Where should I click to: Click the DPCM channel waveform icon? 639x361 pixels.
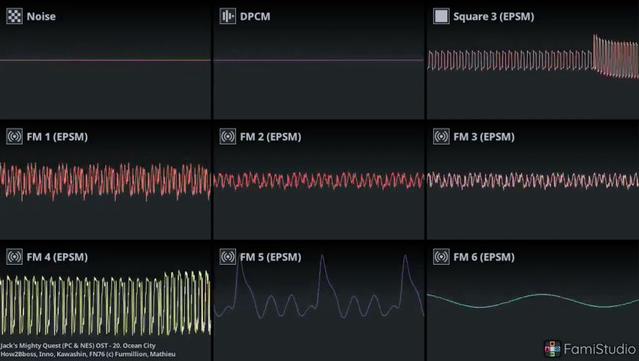(227, 16)
